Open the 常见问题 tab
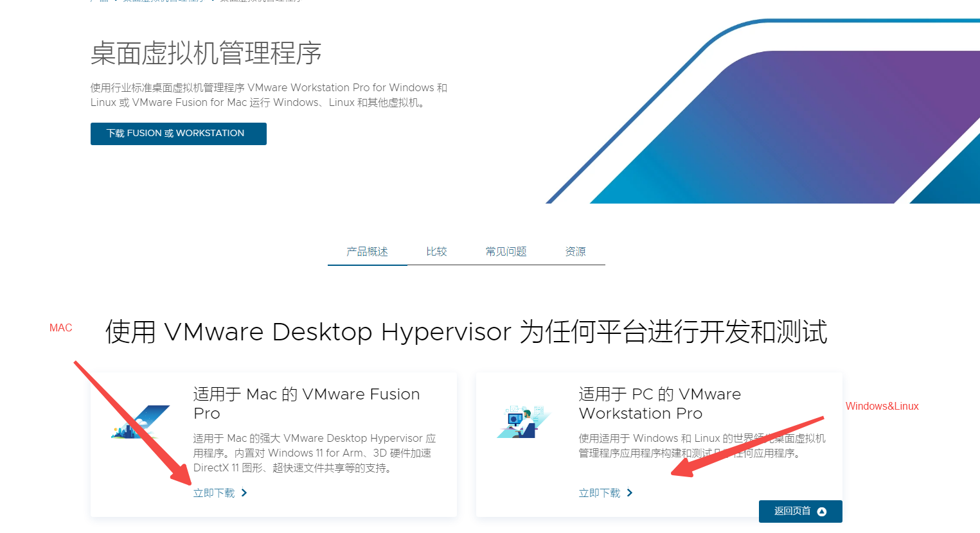Viewport: 980px width, 533px height. [x=506, y=252]
